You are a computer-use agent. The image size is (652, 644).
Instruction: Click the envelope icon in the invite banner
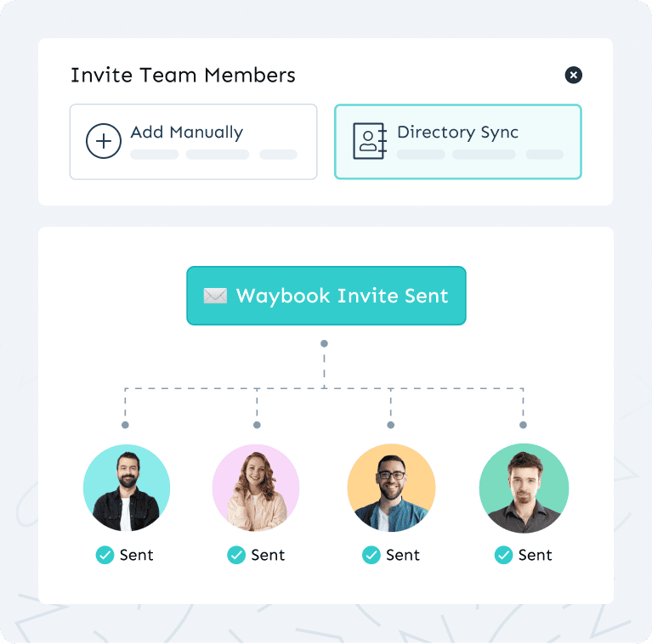(x=215, y=296)
